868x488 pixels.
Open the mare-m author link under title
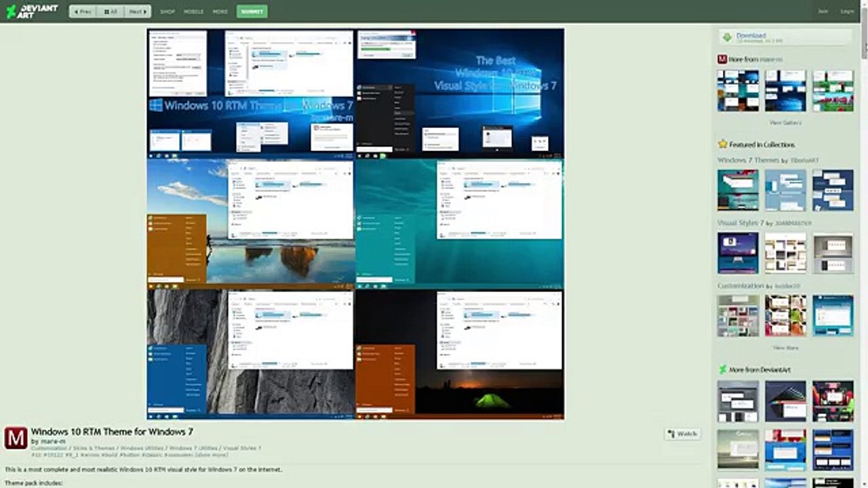tap(53, 441)
